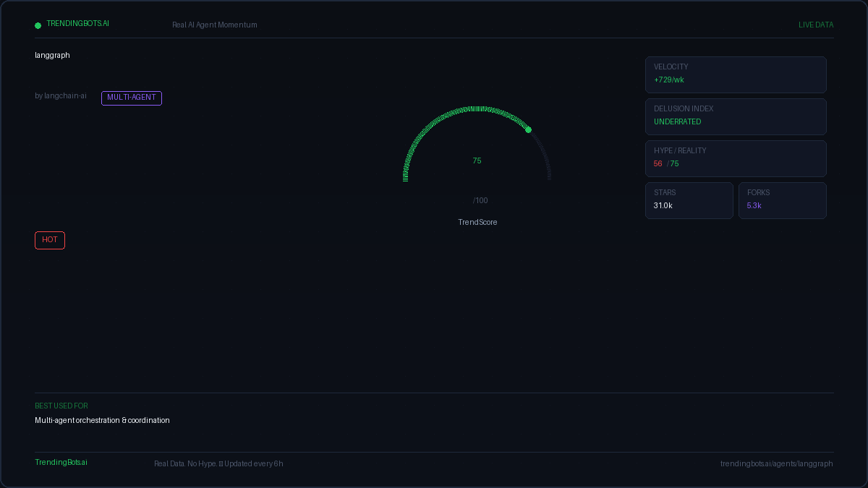Open the VELOCITY stat card
Screen dimensions: 868x488
(736, 74)
